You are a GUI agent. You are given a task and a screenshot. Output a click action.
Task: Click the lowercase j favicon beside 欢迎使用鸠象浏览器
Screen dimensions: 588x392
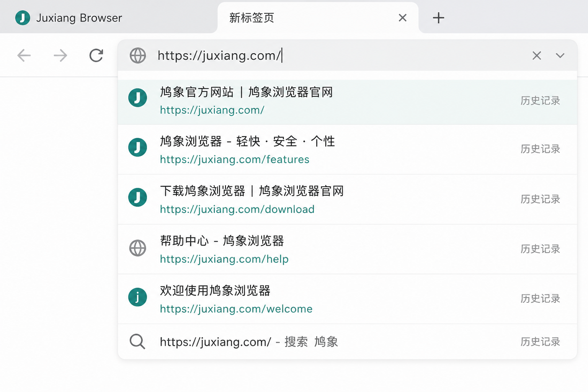(138, 297)
